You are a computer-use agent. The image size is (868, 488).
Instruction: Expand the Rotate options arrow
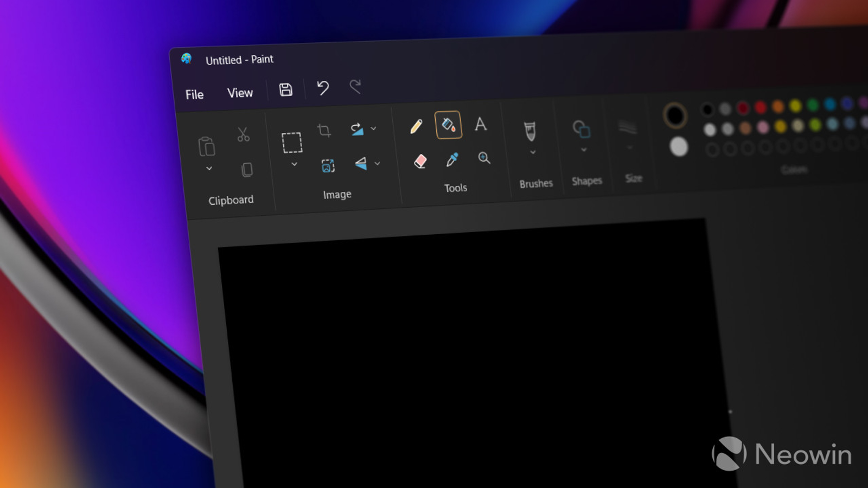tap(373, 129)
